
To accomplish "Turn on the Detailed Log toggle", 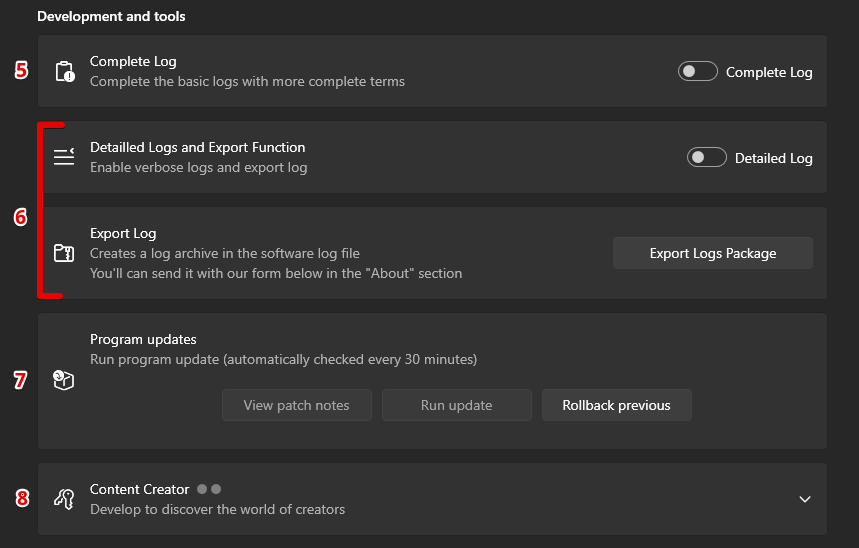I will (706, 158).
